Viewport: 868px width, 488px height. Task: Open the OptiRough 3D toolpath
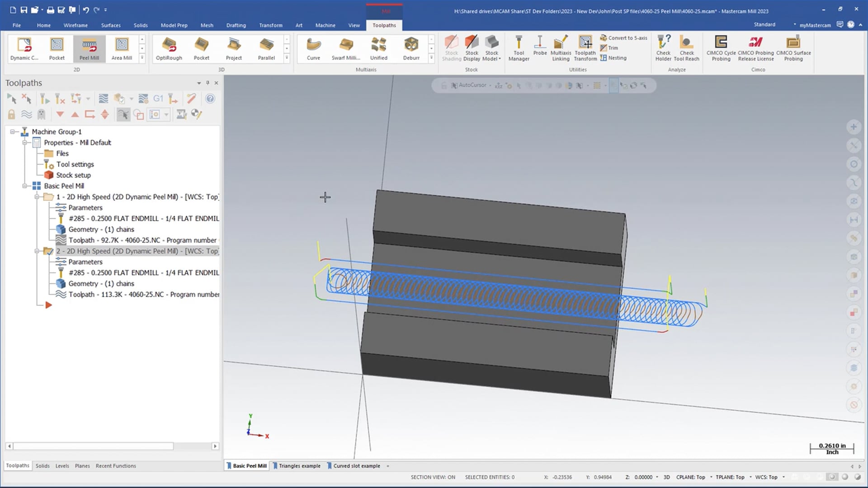[169, 48]
